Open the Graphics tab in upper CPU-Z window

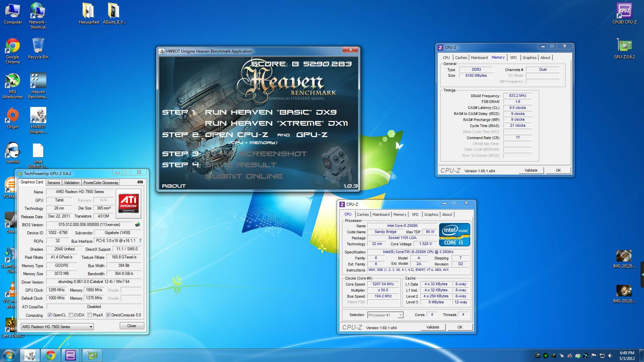[x=529, y=58]
